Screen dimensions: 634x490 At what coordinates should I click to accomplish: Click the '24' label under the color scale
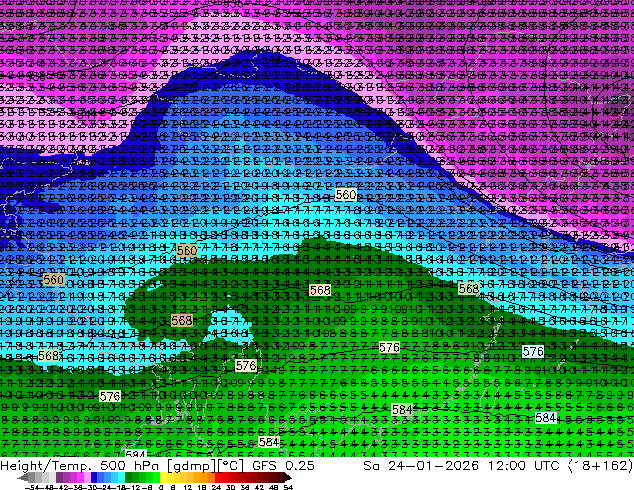click(217, 487)
